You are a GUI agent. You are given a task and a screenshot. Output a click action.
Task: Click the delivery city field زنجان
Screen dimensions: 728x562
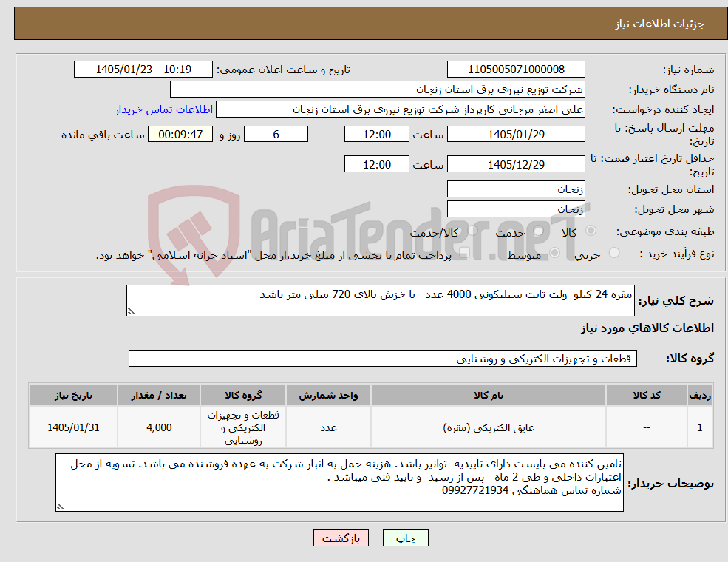tap(516, 209)
